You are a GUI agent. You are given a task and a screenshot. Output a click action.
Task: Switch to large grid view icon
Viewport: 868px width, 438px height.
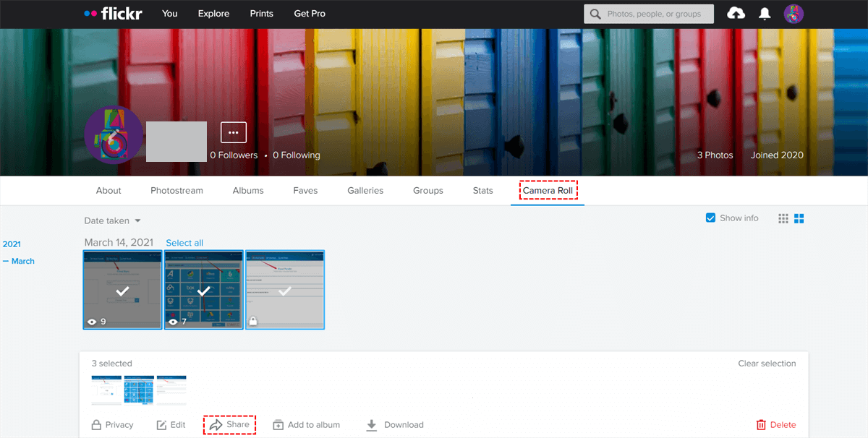[x=800, y=218]
